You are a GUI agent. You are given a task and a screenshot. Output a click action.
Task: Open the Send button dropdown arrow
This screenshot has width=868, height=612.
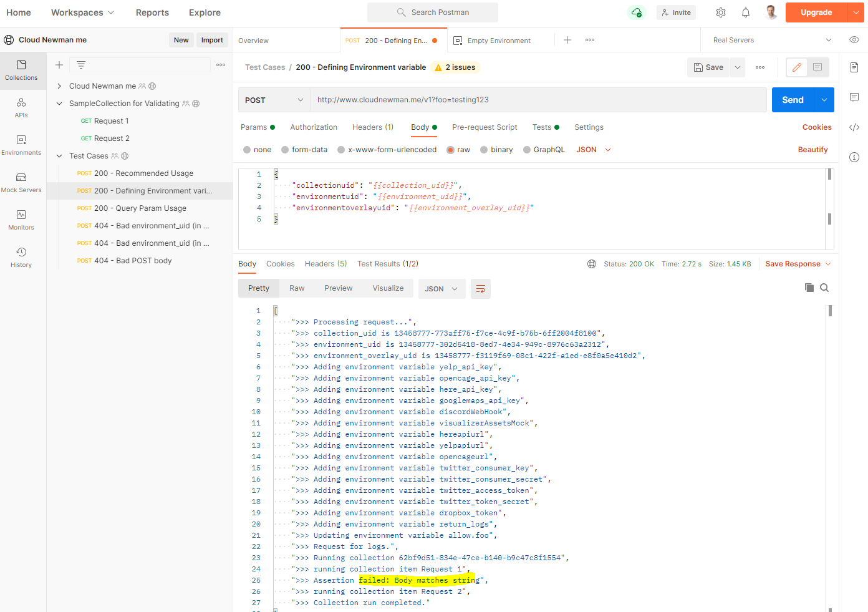824,100
